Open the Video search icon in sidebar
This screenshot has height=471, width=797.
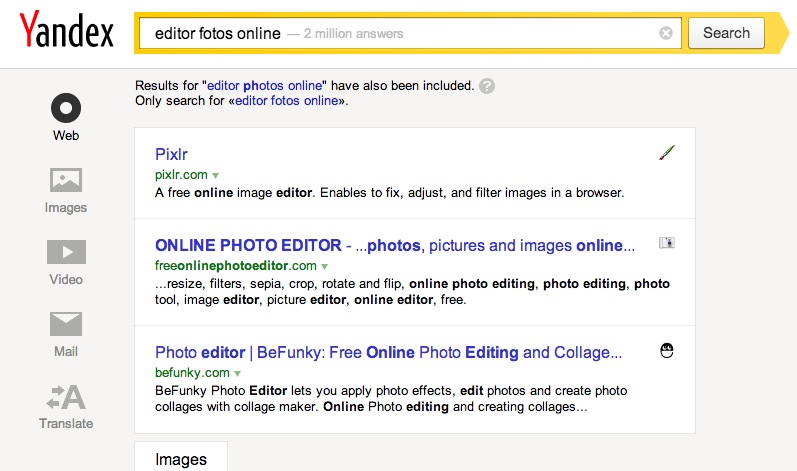(x=66, y=252)
